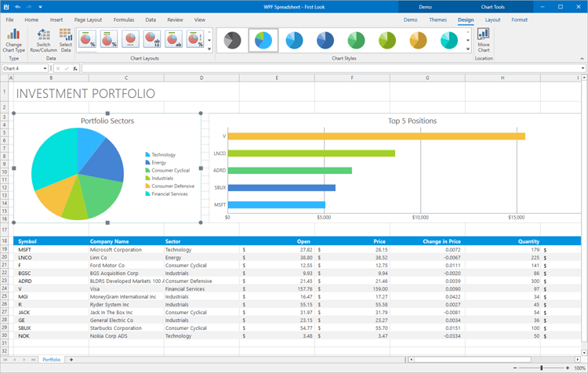The image size is (588, 373).
Task: Expand the Chart Layouts gallery
Action: (x=209, y=49)
